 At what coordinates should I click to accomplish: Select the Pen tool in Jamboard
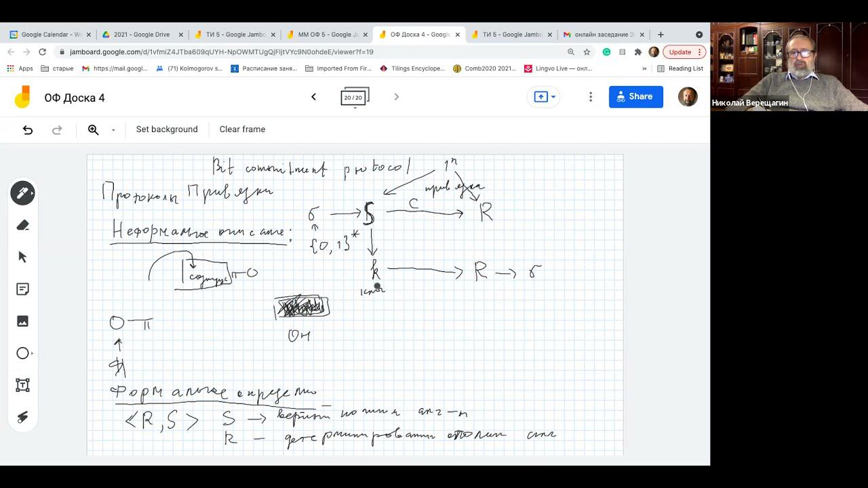[22, 193]
